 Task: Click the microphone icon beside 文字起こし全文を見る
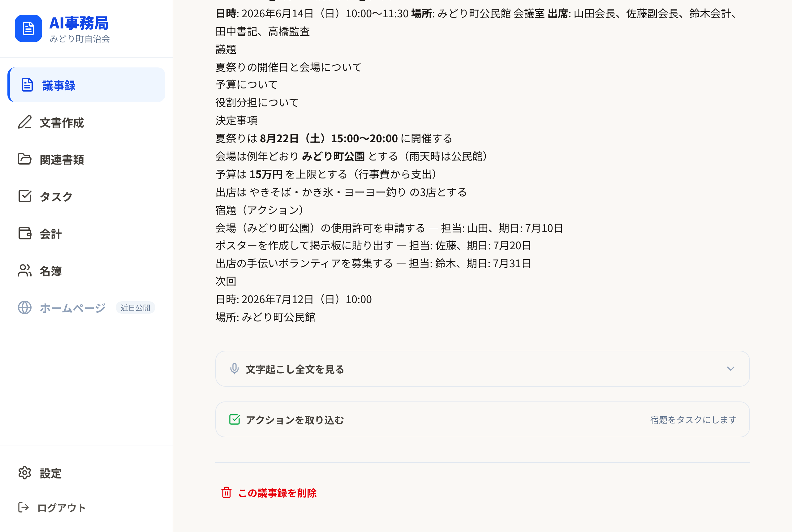click(x=234, y=369)
